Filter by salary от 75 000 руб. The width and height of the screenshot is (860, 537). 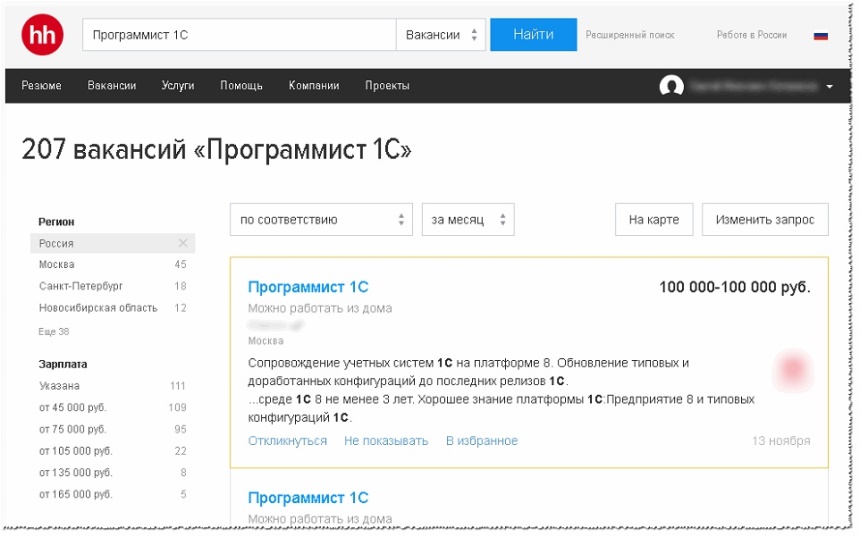[x=72, y=429]
